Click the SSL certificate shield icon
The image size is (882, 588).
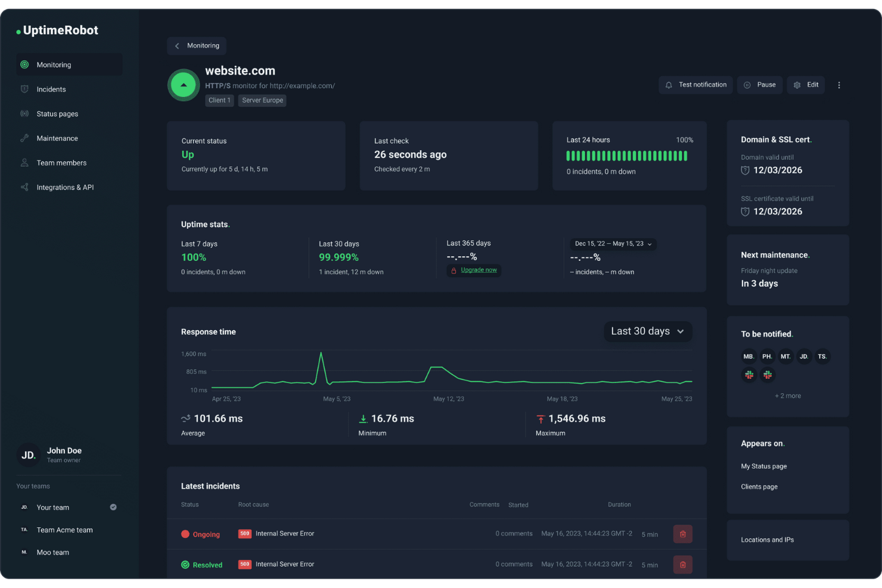click(x=745, y=211)
